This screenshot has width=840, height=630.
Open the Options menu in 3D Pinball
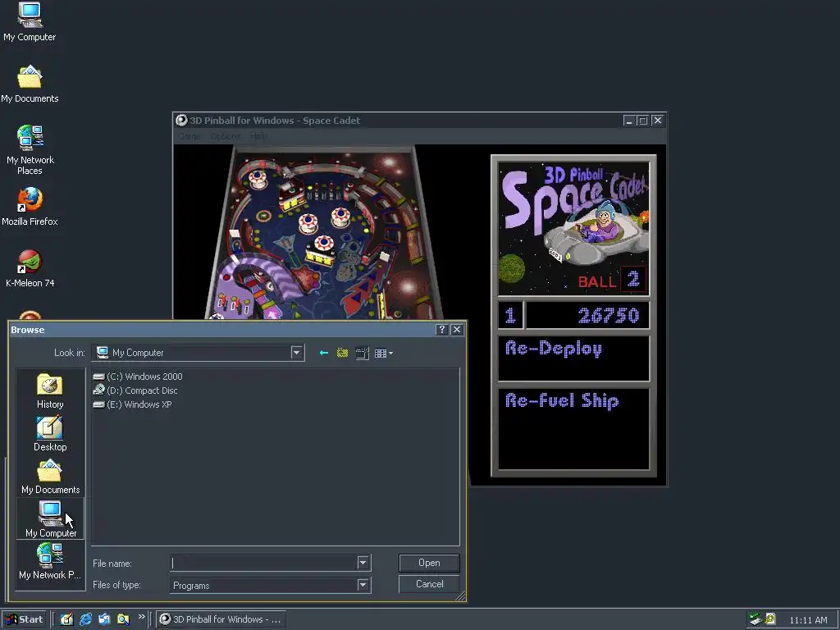pyautogui.click(x=226, y=136)
